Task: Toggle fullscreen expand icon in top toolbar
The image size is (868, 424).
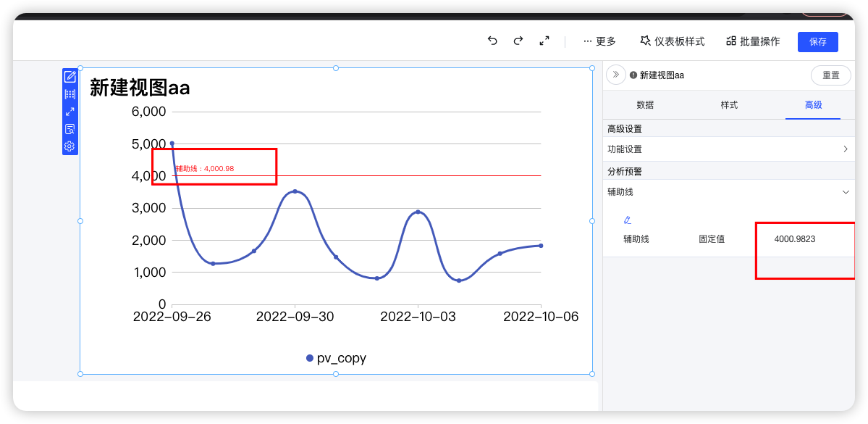Action: [544, 41]
